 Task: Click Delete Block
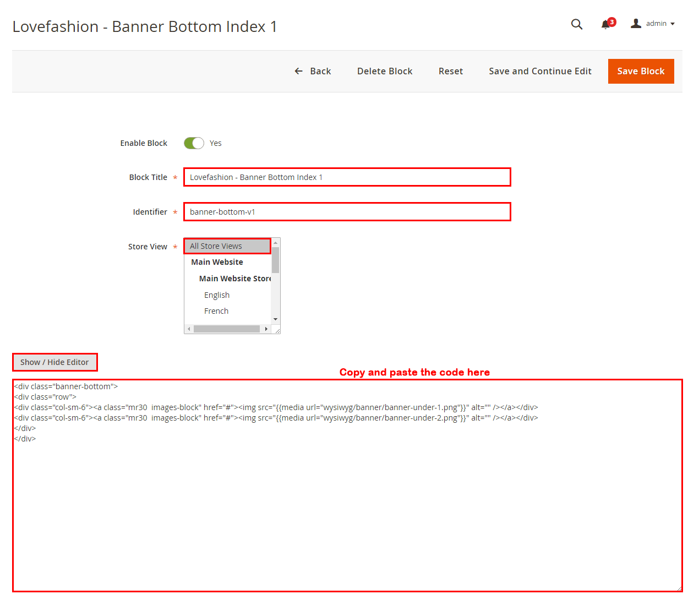pos(385,71)
